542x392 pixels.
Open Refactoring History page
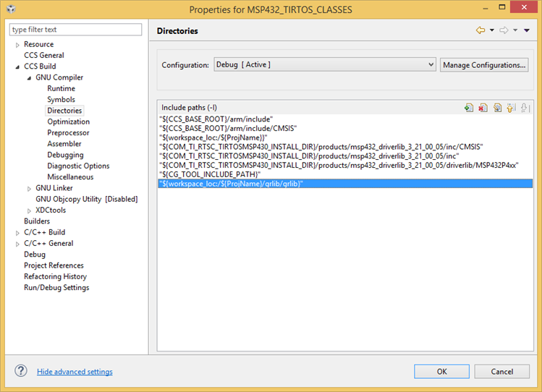coord(55,276)
